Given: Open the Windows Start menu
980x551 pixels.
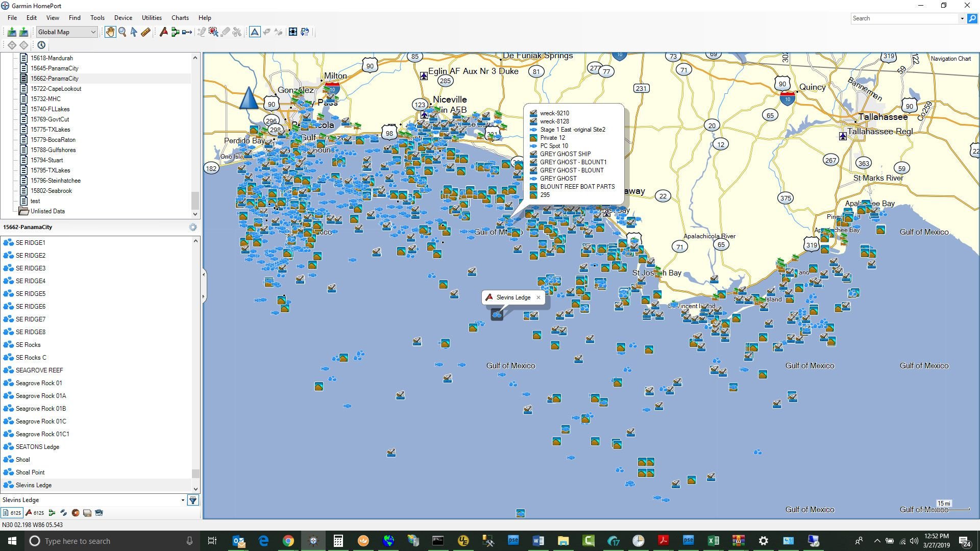Looking at the screenshot, I should pyautogui.click(x=12, y=541).
